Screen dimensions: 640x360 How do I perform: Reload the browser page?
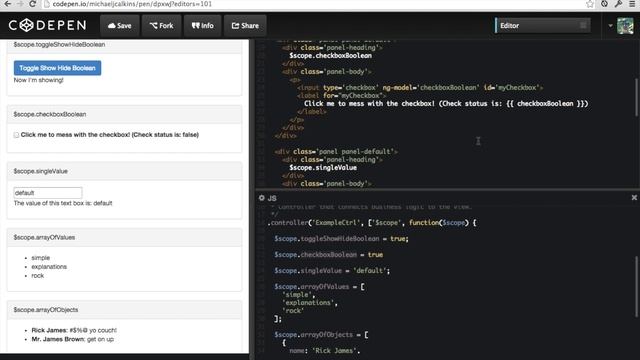(33, 4)
